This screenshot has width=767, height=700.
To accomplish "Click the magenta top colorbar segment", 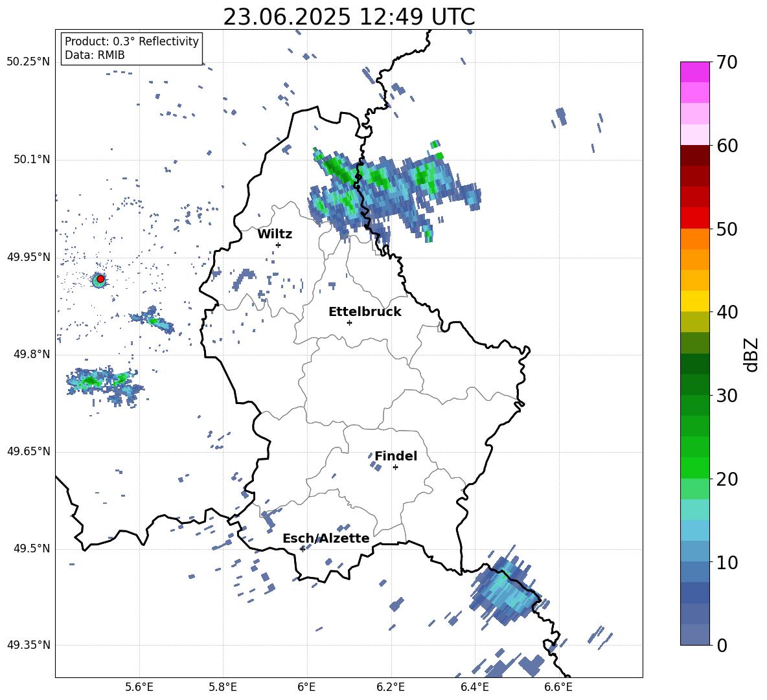I will click(695, 73).
